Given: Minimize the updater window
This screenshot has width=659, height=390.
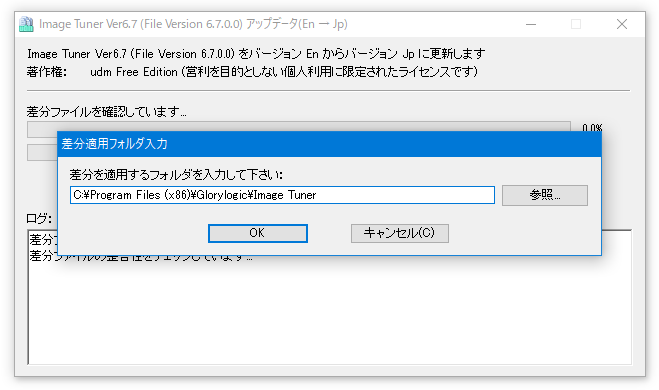Looking at the screenshot, I should (531, 24).
